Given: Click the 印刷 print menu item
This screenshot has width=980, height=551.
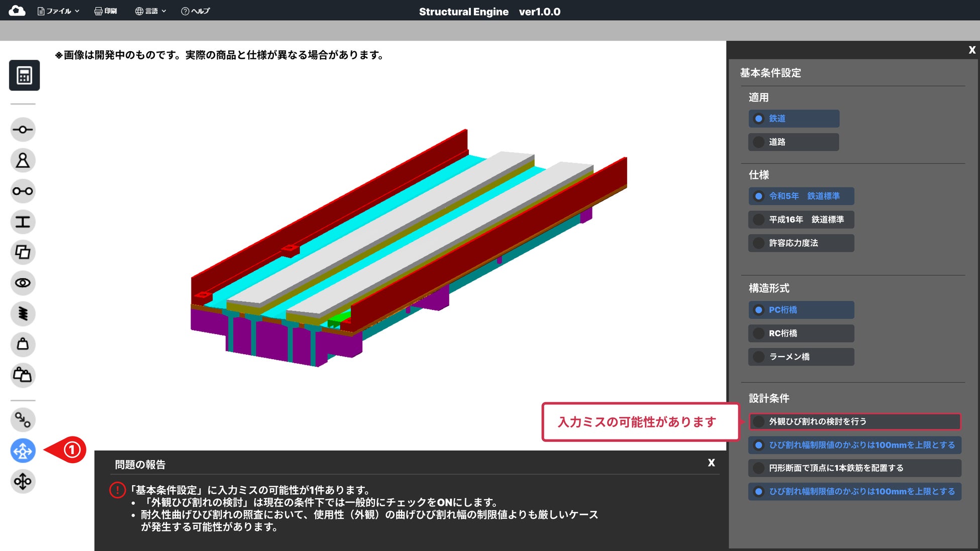Looking at the screenshot, I should (106, 11).
